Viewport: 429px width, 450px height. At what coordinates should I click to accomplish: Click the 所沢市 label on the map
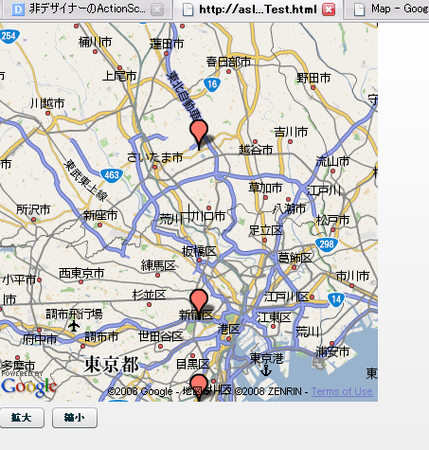[x=33, y=210]
